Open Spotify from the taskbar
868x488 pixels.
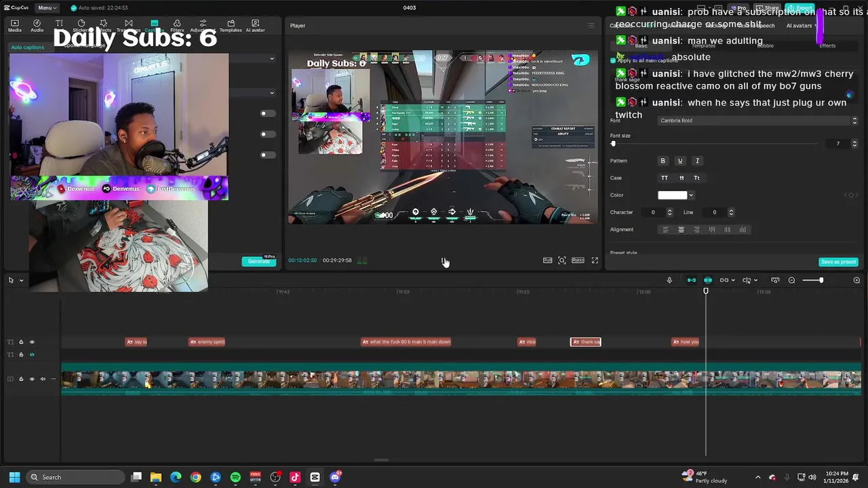tap(235, 477)
